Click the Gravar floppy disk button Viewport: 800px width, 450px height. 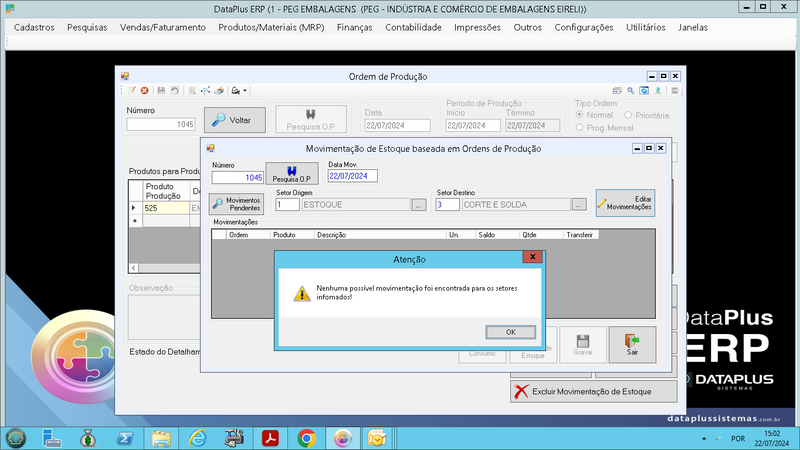(x=583, y=344)
